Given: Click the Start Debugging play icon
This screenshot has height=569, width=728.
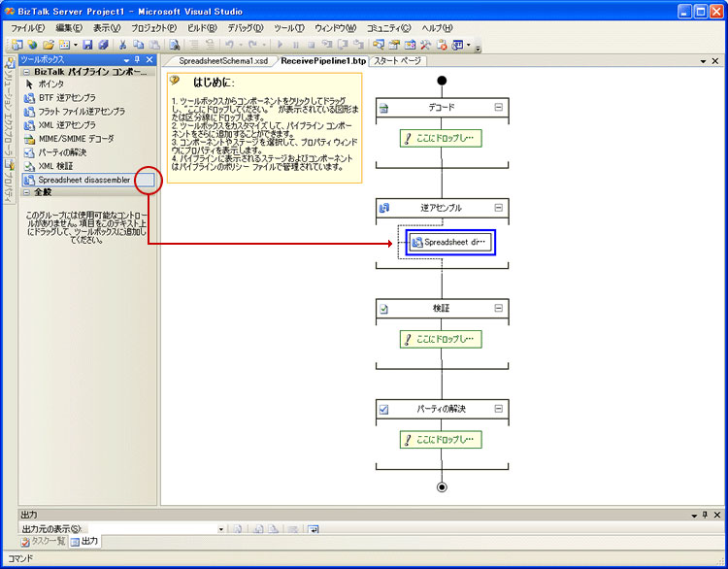Looking at the screenshot, I should point(280,45).
